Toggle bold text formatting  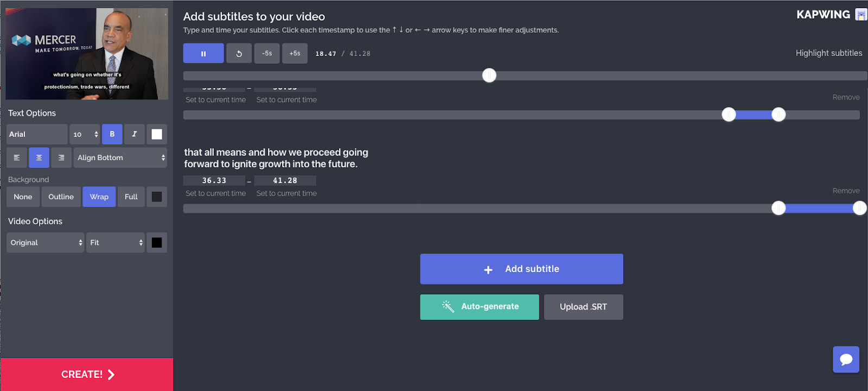tap(112, 134)
